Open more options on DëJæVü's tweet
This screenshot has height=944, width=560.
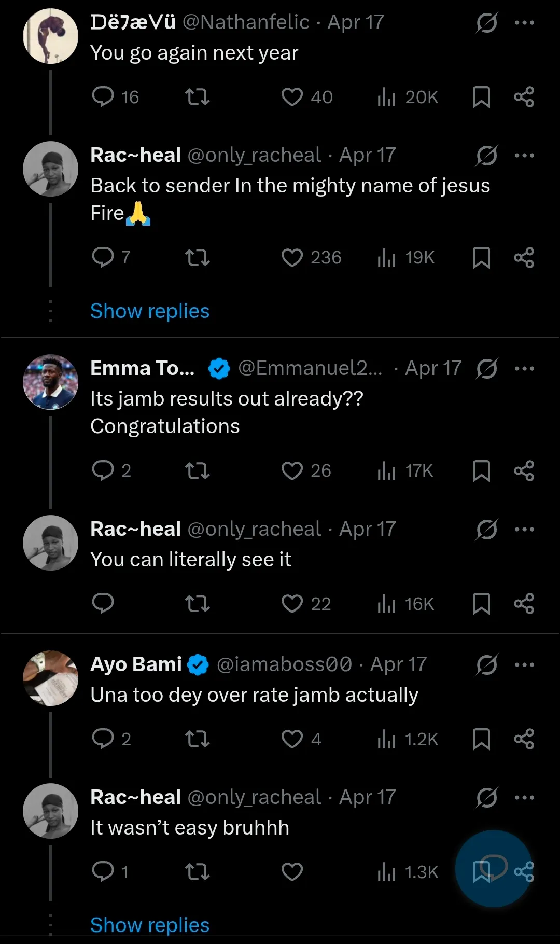click(524, 23)
